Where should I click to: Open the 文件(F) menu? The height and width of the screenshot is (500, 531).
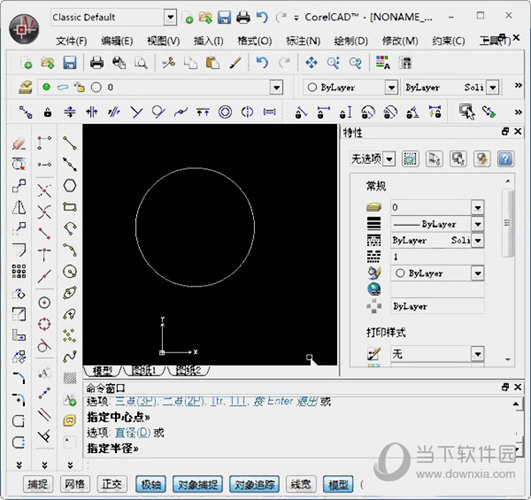(71, 41)
